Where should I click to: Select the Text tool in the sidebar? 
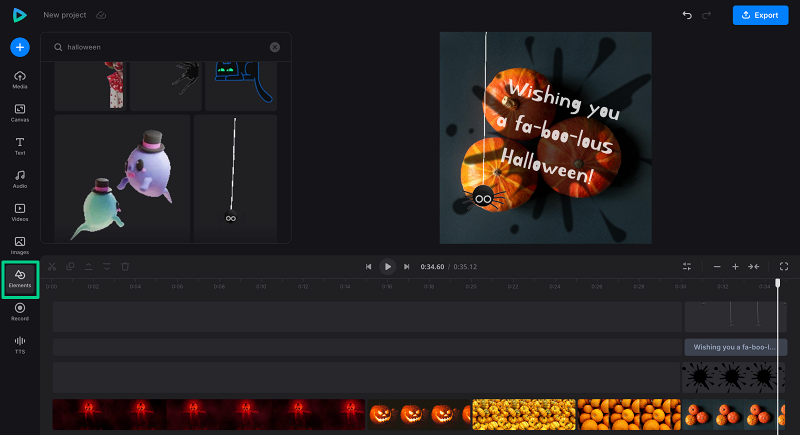[20, 146]
